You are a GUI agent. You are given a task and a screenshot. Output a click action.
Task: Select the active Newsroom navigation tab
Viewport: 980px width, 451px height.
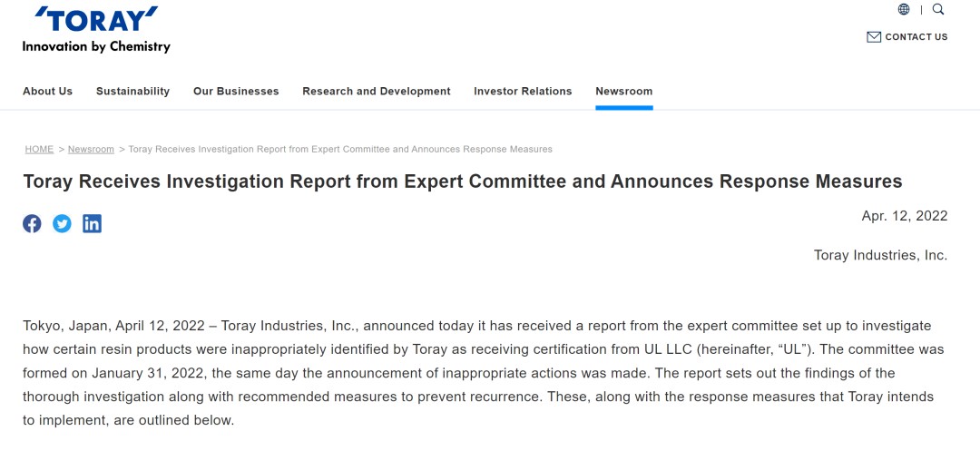click(x=623, y=92)
